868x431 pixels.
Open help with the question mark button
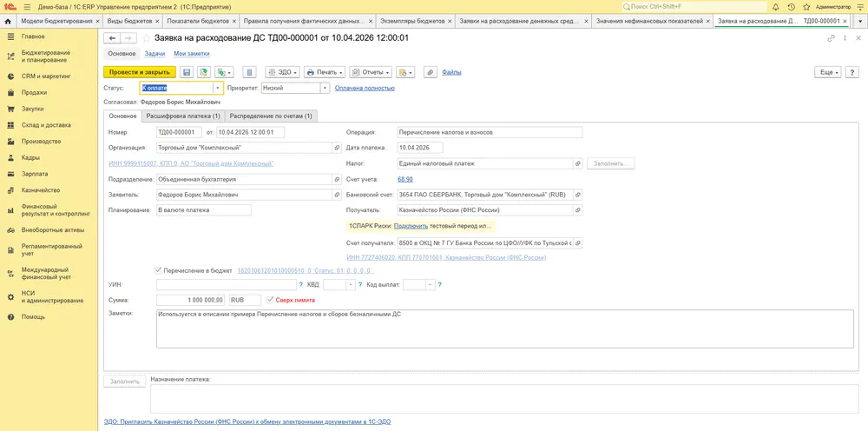[852, 72]
